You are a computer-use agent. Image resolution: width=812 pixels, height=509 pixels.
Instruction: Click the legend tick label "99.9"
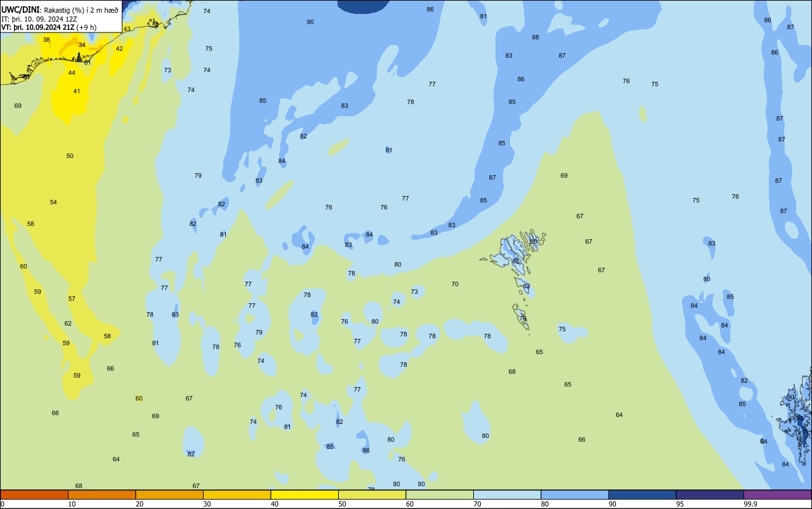click(750, 504)
